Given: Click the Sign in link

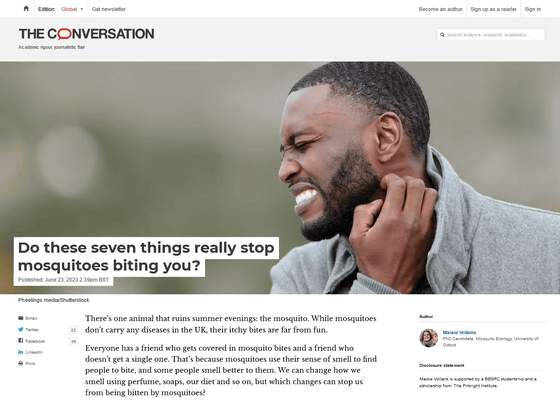Looking at the screenshot, I should point(532,9).
